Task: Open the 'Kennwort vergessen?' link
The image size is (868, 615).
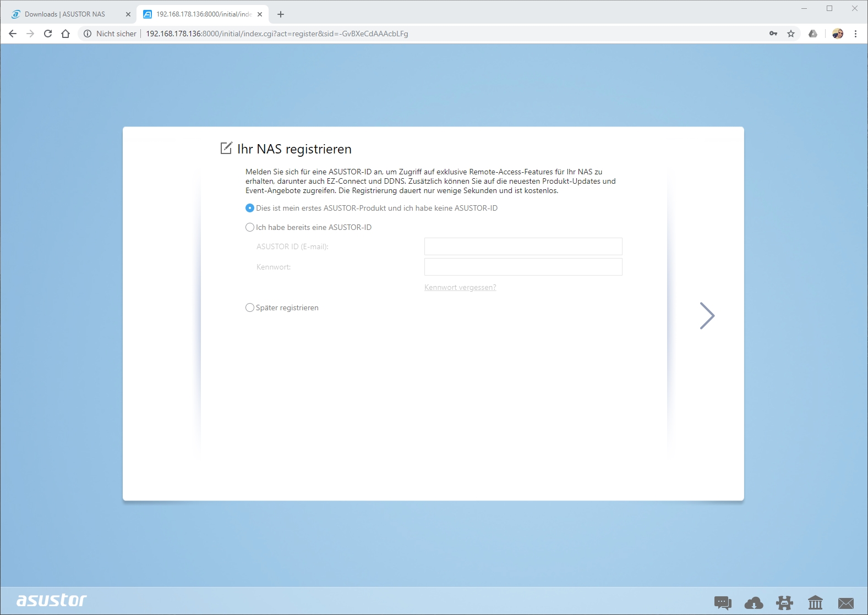Action: point(460,287)
